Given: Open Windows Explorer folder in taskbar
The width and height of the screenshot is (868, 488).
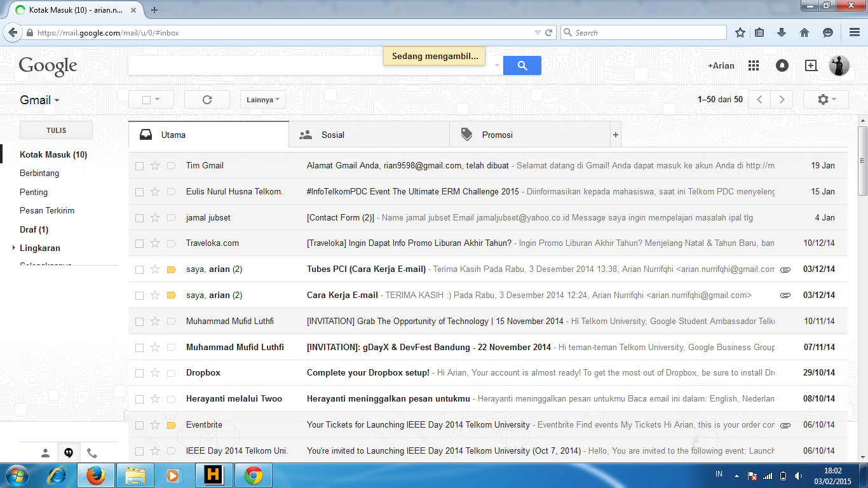Looking at the screenshot, I should [135, 475].
